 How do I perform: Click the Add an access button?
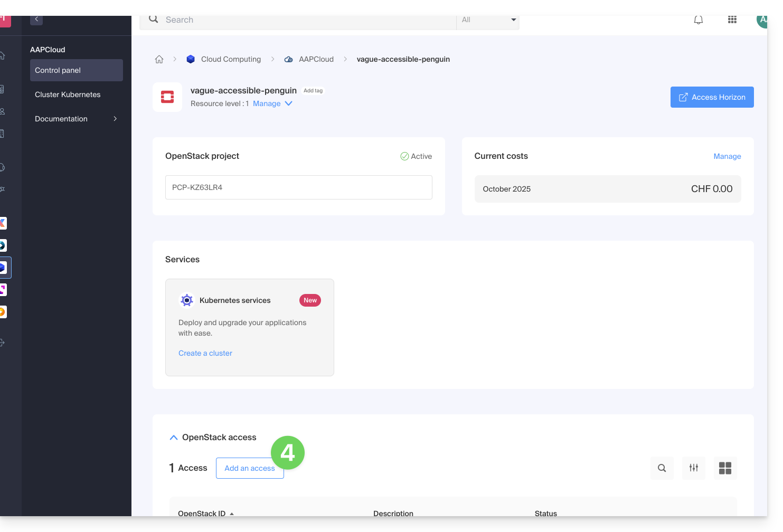249,468
